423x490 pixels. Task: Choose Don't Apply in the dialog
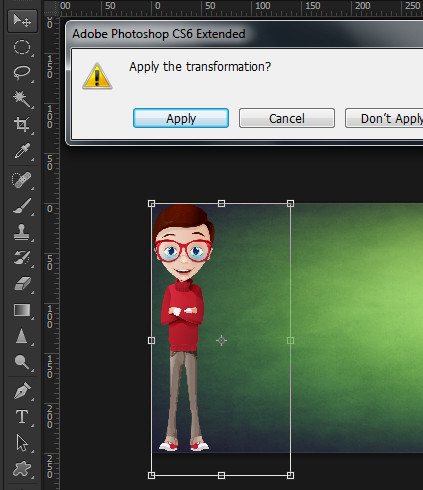384,118
